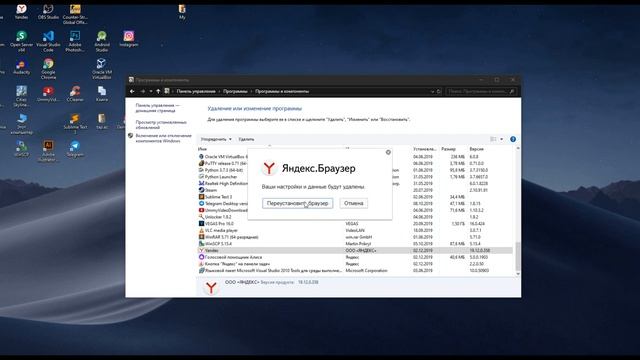This screenshot has height=360, width=640.
Task: Open the CCleaner desktop shortcut
Action: [75, 94]
